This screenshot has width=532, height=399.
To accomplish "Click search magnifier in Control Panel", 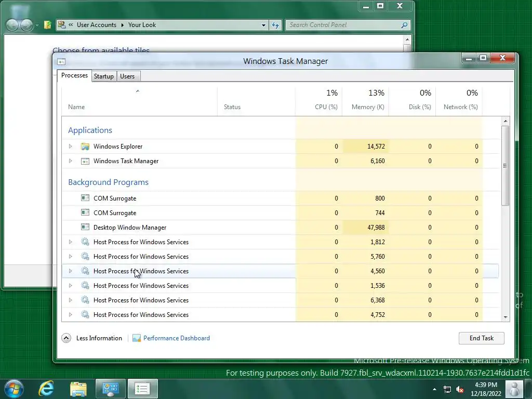I will point(404,25).
